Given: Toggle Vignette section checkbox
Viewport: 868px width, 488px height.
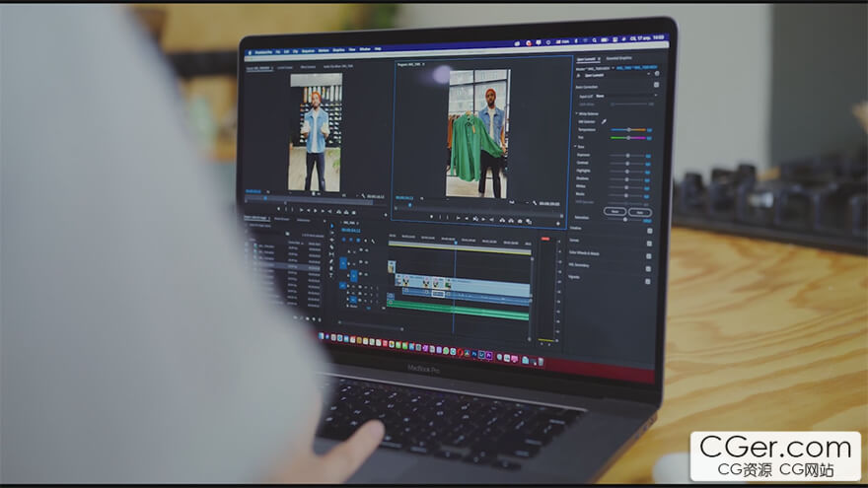Looking at the screenshot, I should tap(648, 282).
